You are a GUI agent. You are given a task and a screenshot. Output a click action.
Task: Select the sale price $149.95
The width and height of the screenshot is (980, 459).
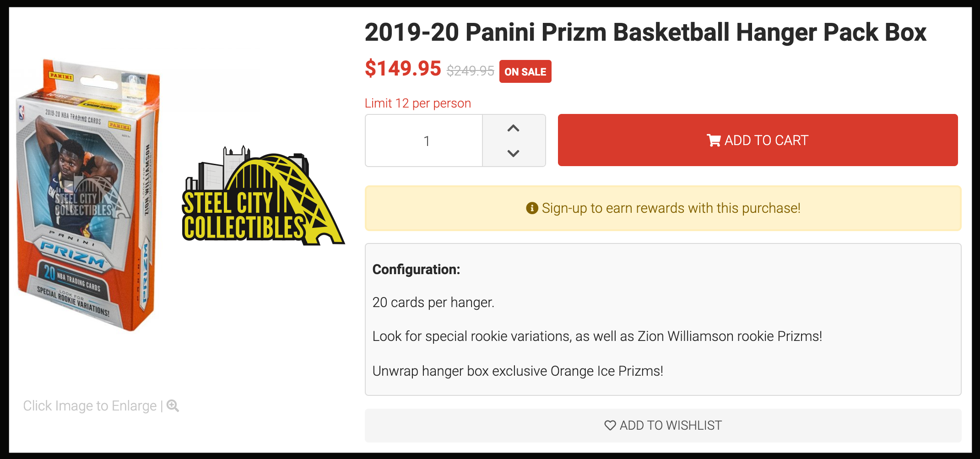[402, 69]
